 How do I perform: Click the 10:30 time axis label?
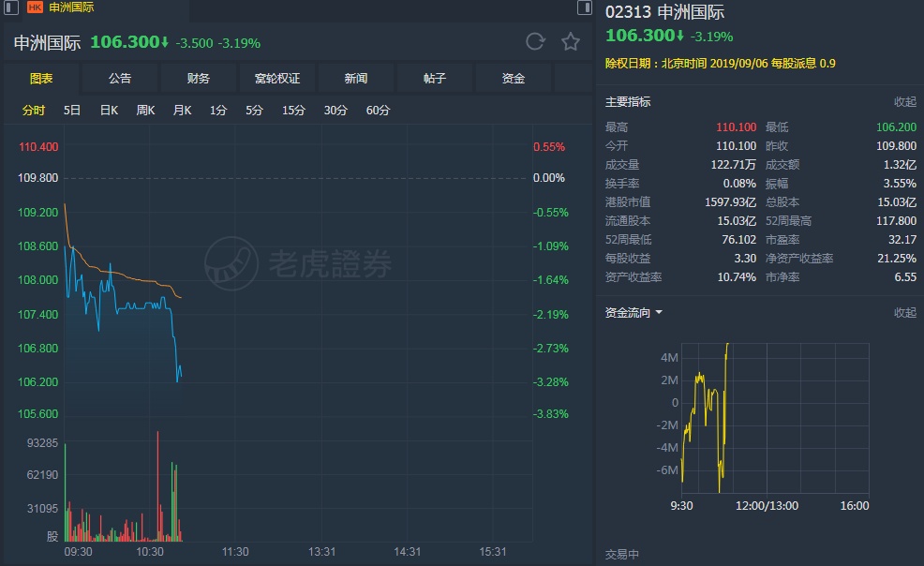(x=150, y=552)
